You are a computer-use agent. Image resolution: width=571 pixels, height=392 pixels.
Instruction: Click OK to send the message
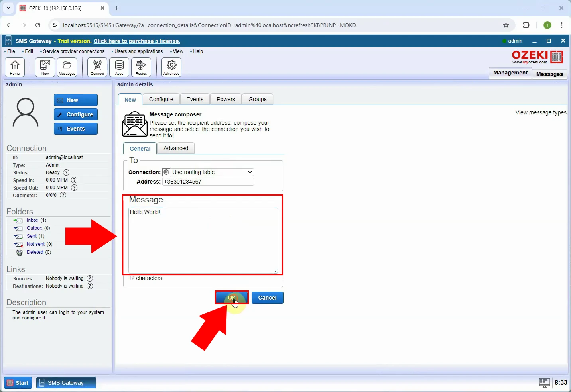pos(232,298)
